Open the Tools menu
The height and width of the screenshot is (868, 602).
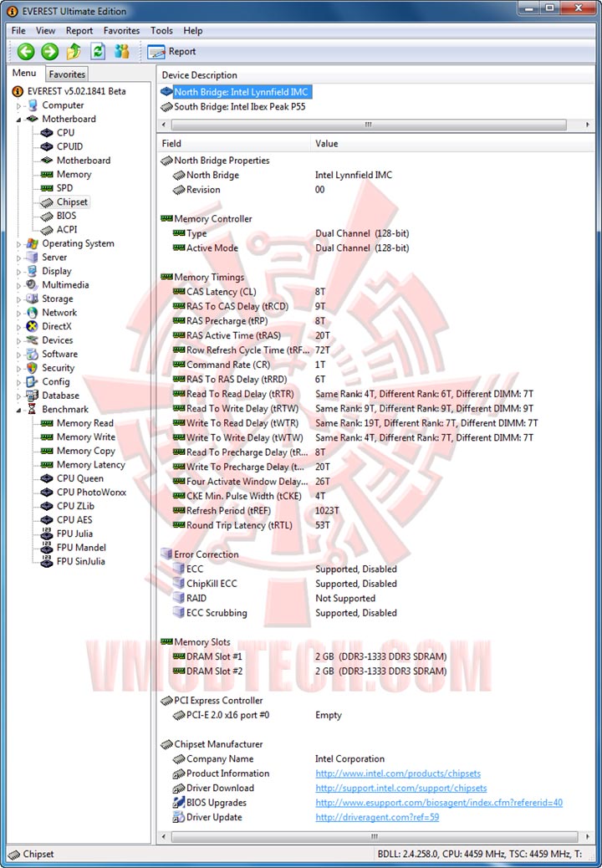[x=161, y=30]
